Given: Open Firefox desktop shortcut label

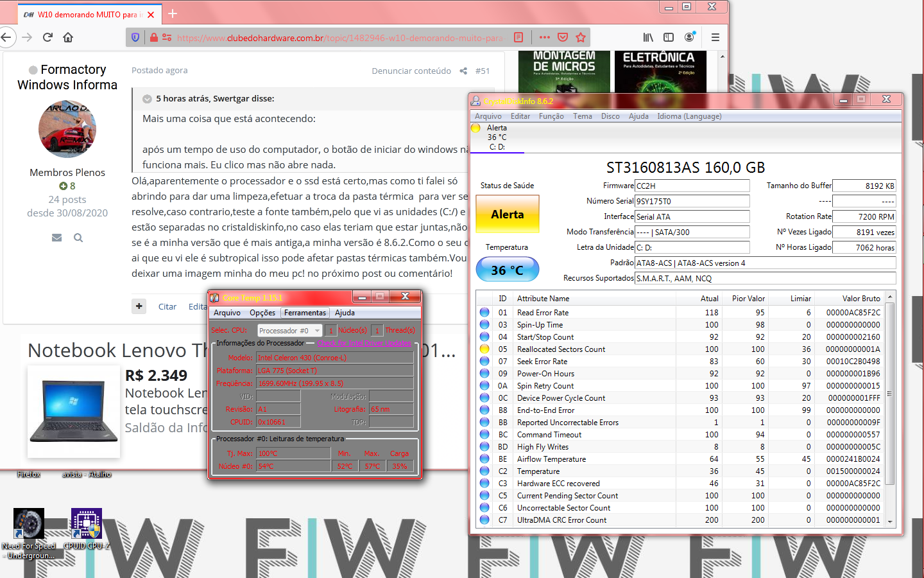Looking at the screenshot, I should (x=29, y=475).
